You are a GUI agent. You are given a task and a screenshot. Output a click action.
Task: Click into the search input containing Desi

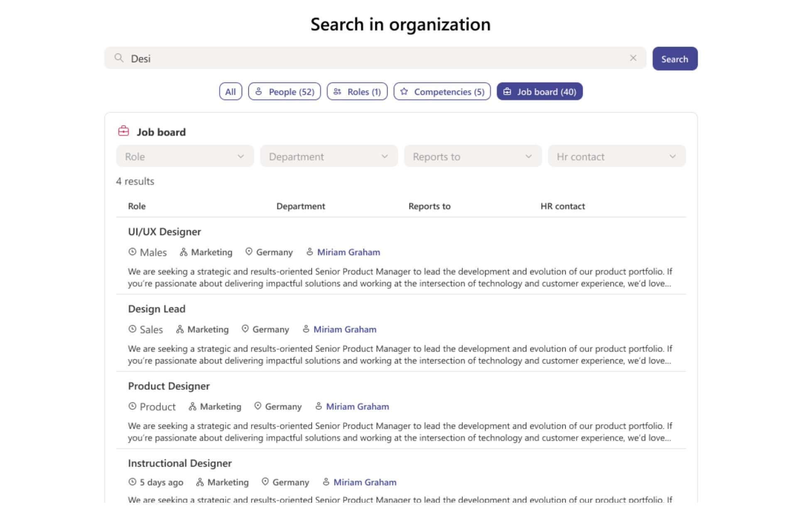tap(374, 58)
